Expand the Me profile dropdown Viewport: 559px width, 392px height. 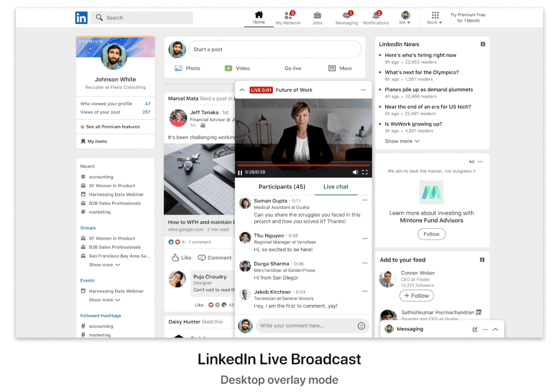coord(405,18)
